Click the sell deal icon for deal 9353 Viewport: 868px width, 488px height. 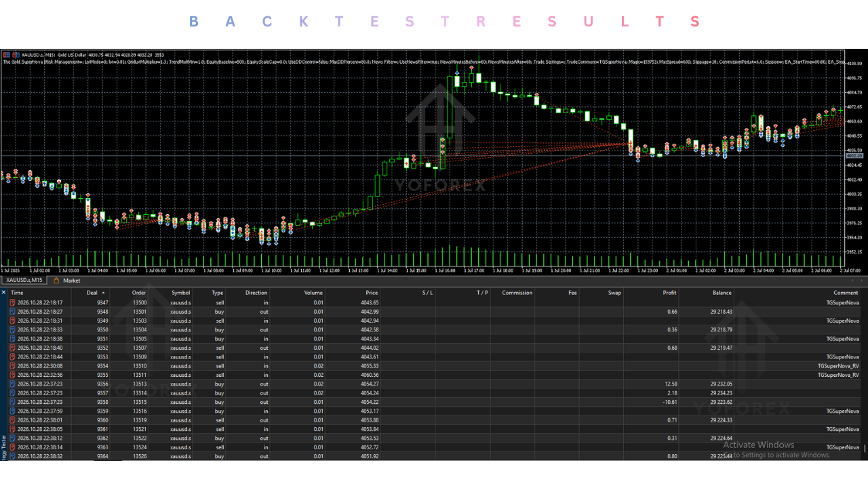pos(12,357)
